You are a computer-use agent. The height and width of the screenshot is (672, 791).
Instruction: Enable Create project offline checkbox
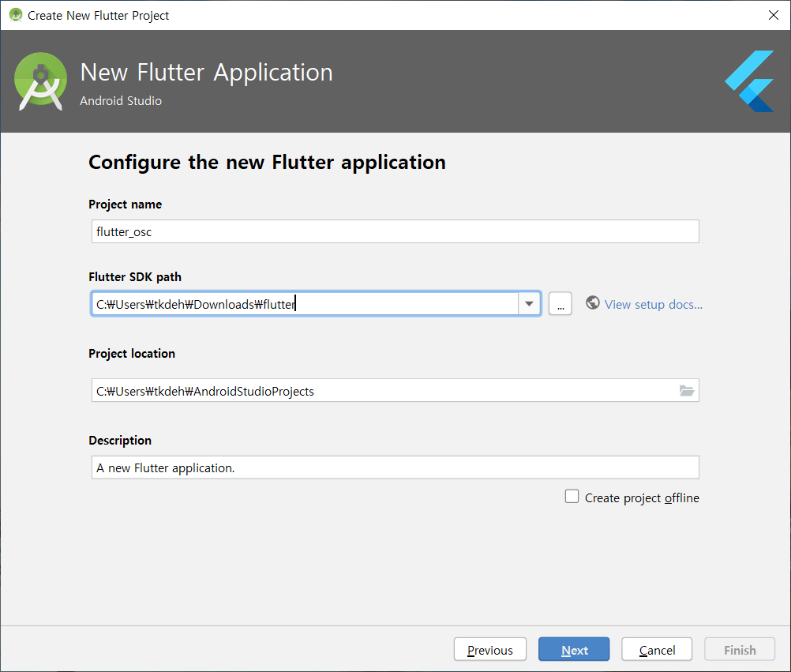[x=572, y=497]
